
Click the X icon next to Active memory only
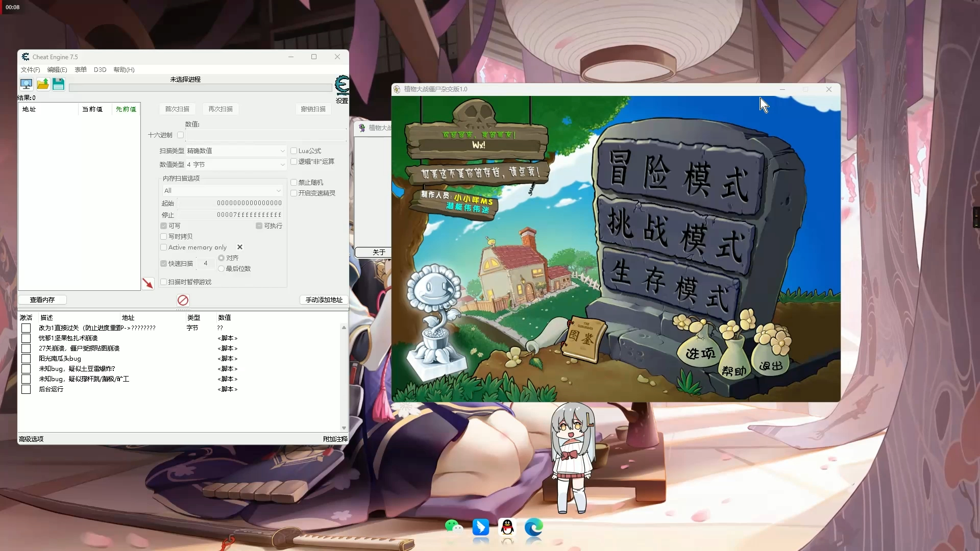coord(240,247)
